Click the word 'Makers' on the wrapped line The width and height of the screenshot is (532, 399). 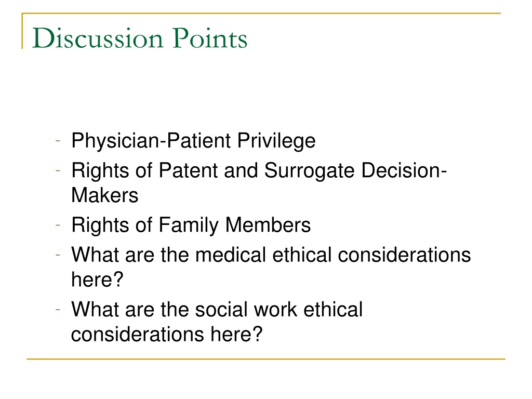(x=105, y=195)
